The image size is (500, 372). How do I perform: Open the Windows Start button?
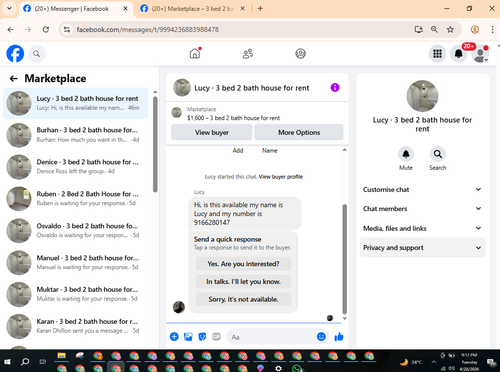(x=7, y=361)
